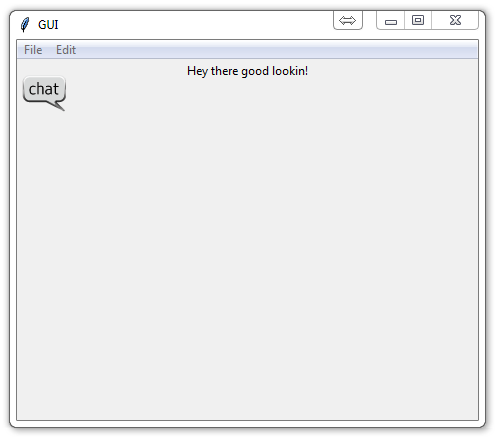Click the 'Hey there good lookin!' label
500x440 pixels.
click(247, 71)
